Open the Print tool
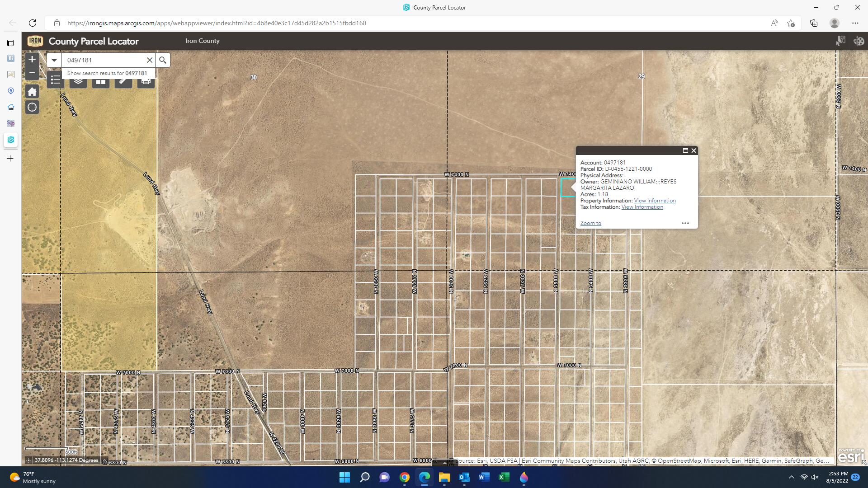Viewport: 868px width, 488px height. point(146,80)
